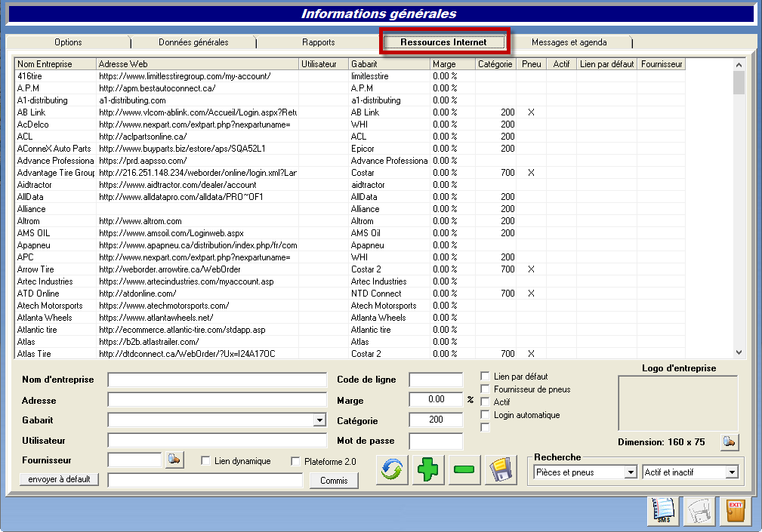The height and width of the screenshot is (532, 762).
Task: Click the https://b2b.atlastrailer.com/ address cell
Action: click(197, 342)
